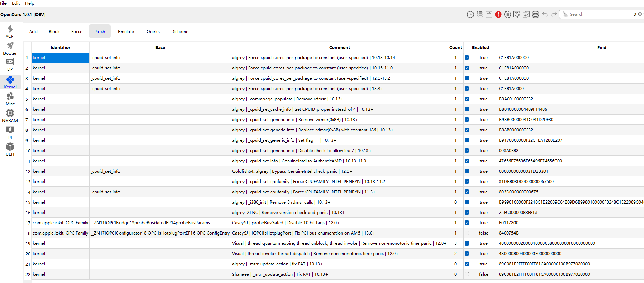Click the red exclamation warning icon
The image size is (644, 283).
(498, 14)
